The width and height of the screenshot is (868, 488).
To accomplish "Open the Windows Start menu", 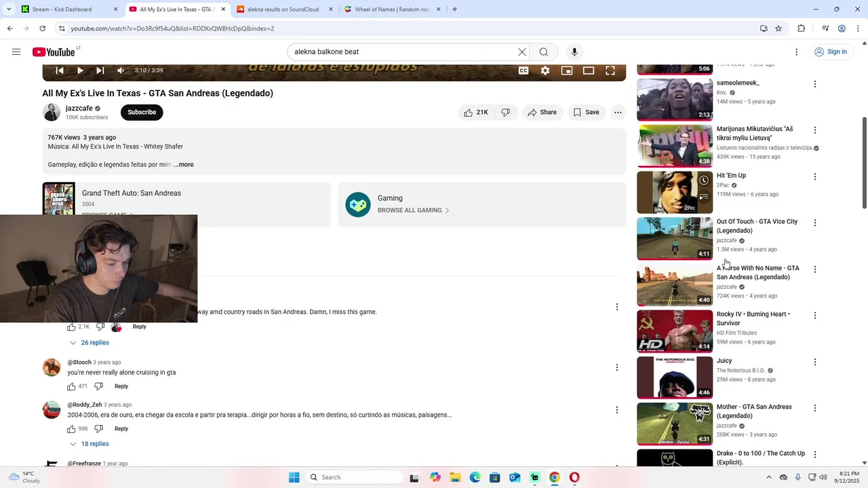I will click(x=294, y=477).
